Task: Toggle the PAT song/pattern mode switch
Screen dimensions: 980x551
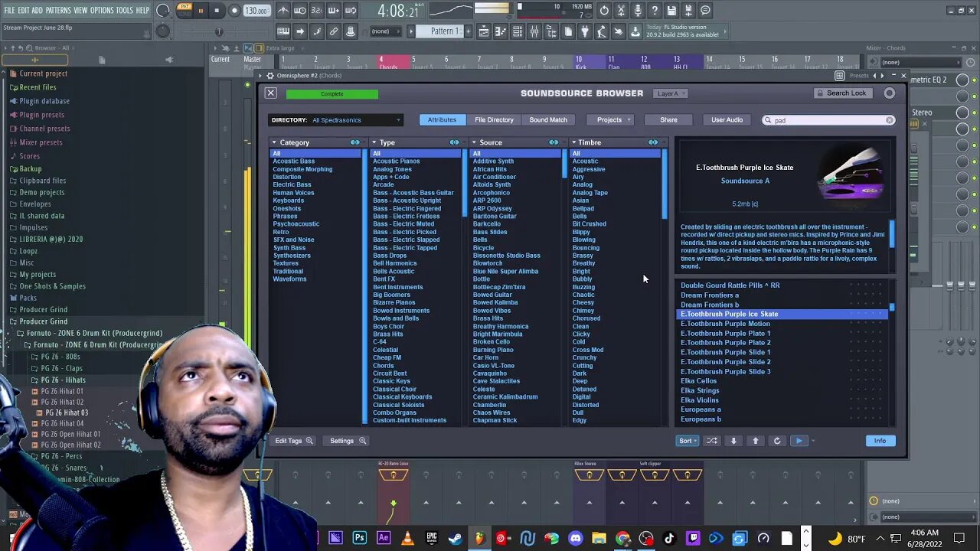Action: coord(185,11)
